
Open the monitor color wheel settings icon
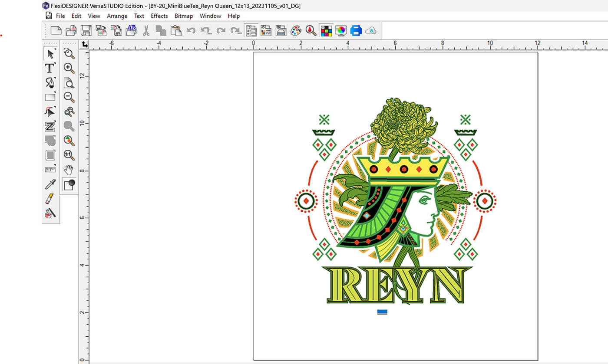pyautogui.click(x=341, y=30)
